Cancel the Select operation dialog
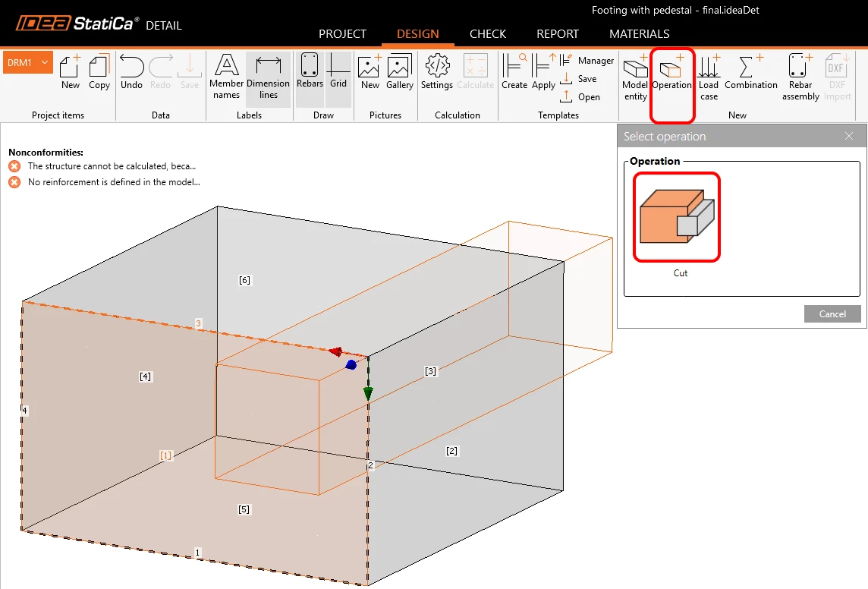 pyautogui.click(x=832, y=314)
